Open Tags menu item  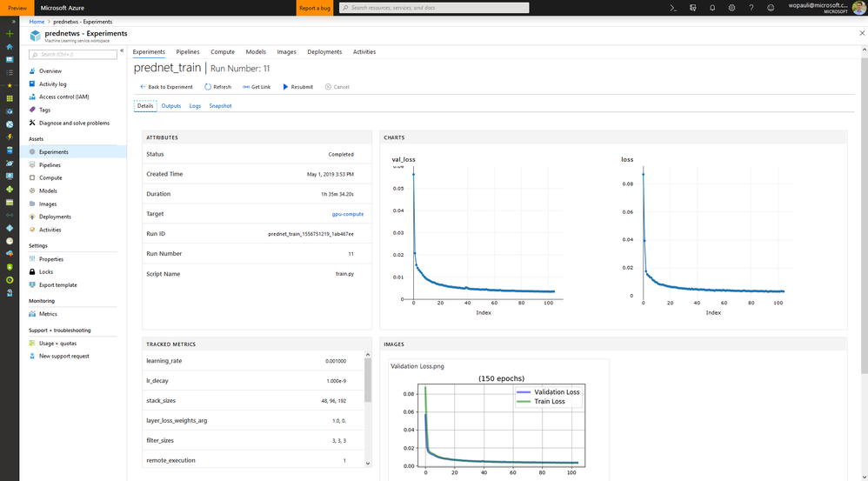44,110
